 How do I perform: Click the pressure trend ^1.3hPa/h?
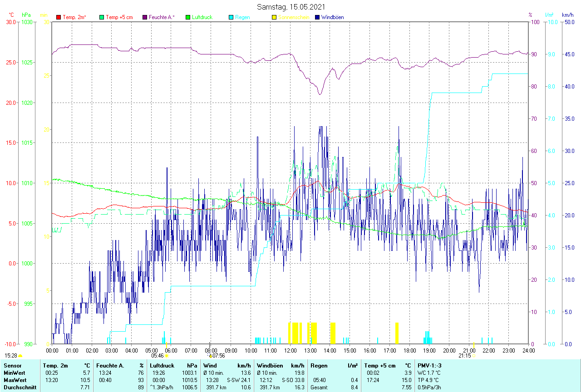click(161, 387)
